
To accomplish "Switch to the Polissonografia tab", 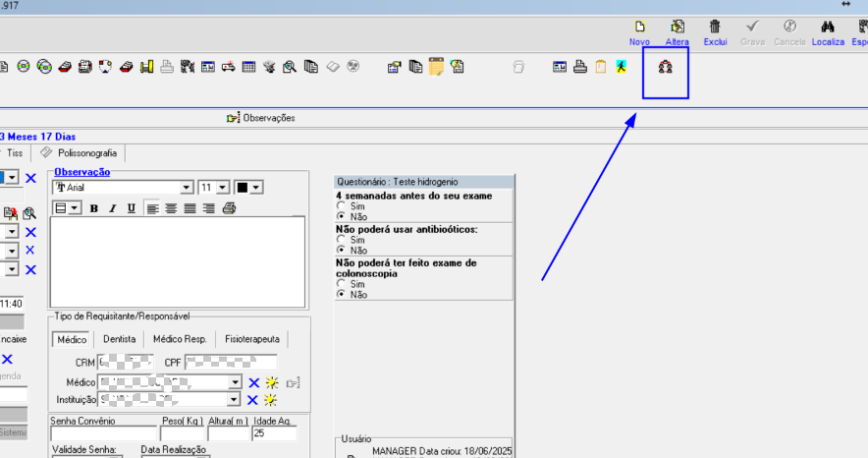I will tap(79, 153).
